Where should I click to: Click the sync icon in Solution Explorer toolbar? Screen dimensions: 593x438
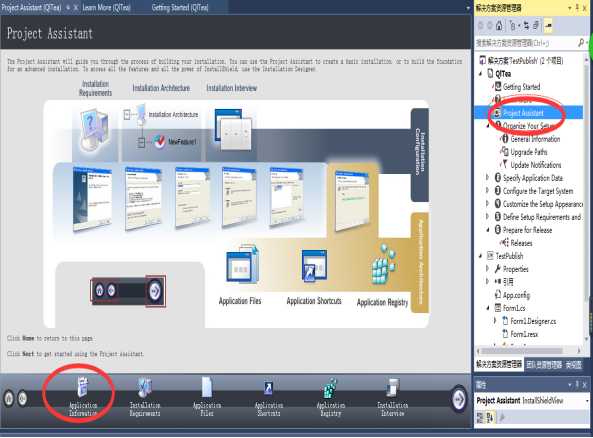coord(526,26)
